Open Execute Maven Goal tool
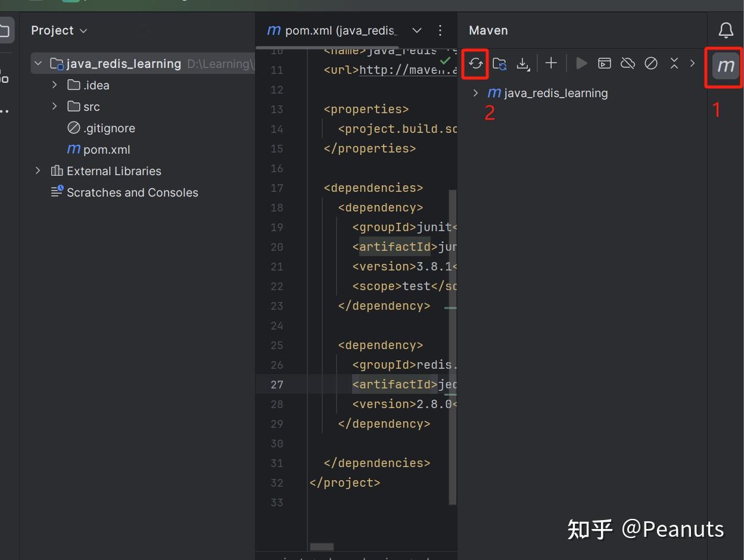 [x=604, y=63]
